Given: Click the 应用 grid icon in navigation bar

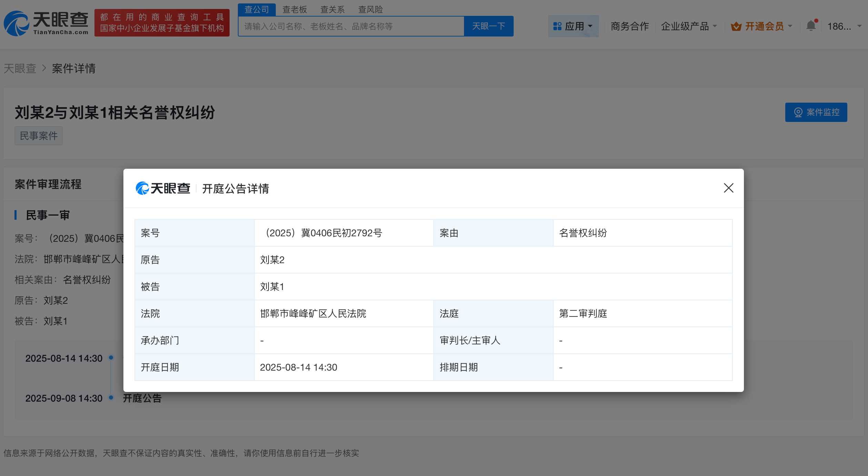Looking at the screenshot, I should point(556,26).
